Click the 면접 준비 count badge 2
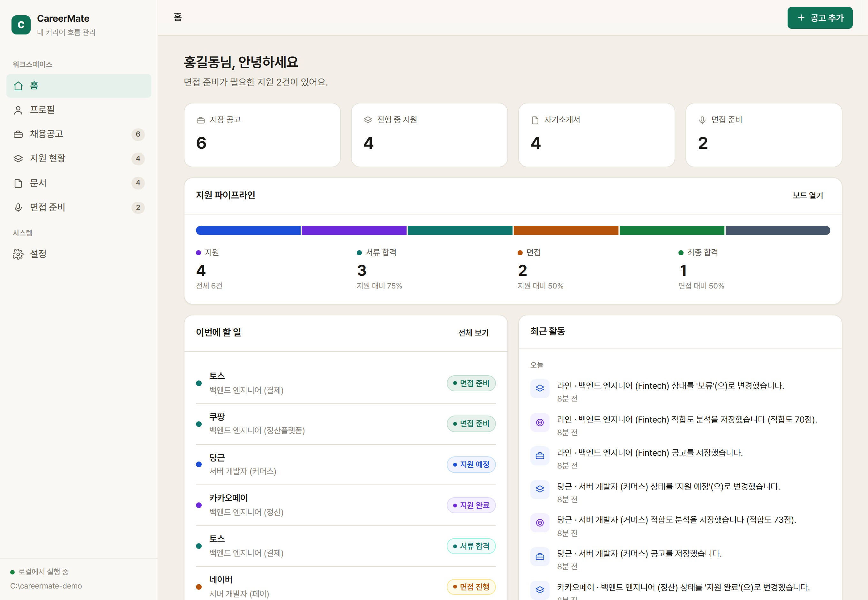The height and width of the screenshot is (600, 868). pos(138,207)
